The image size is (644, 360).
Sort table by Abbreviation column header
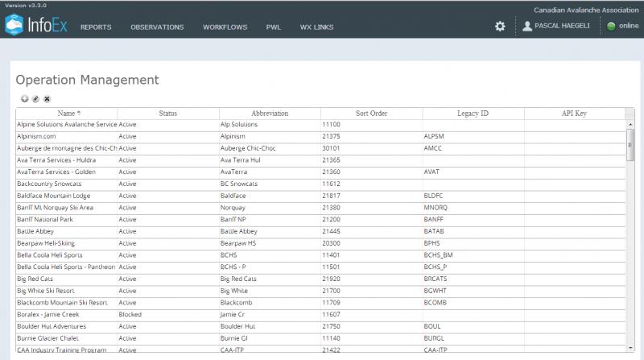[x=270, y=114]
